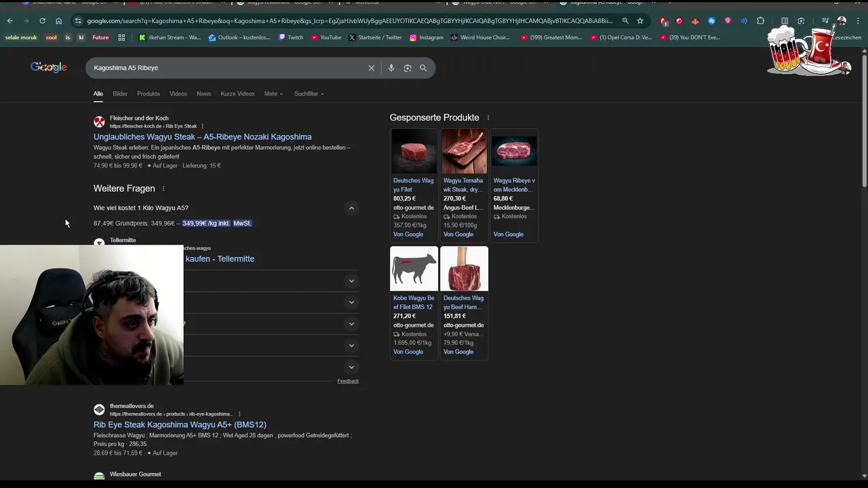
Task: Bookmark this page with star icon
Action: tap(640, 21)
